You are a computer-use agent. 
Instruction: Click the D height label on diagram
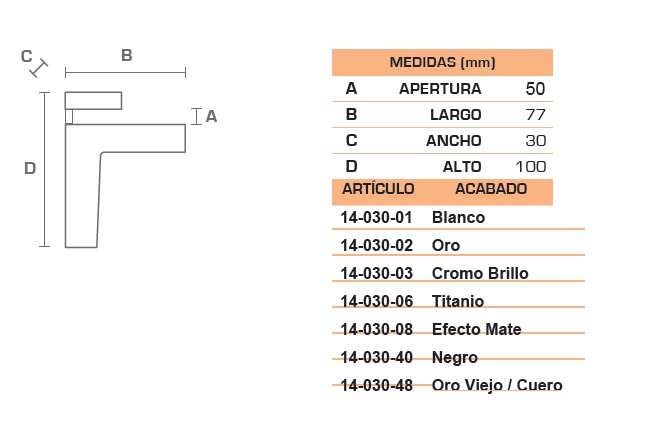pos(30,168)
